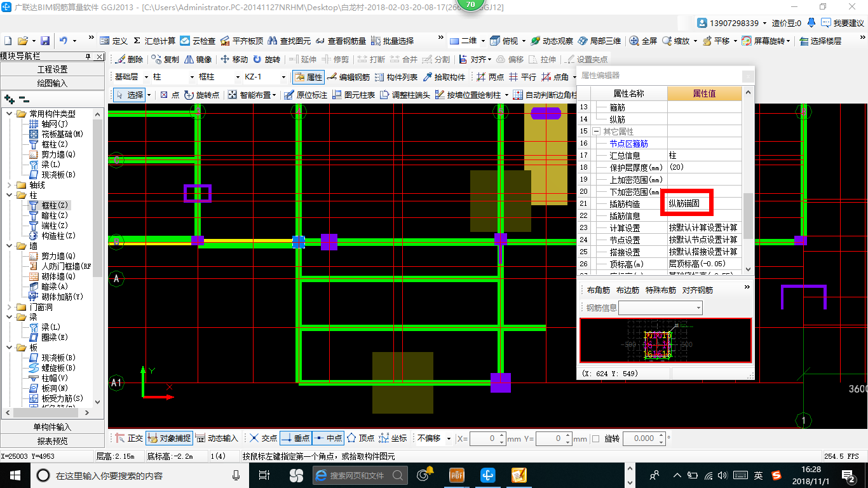868x488 pixels.
Task: Choose the 旋转 rotate tool
Action: (x=266, y=59)
